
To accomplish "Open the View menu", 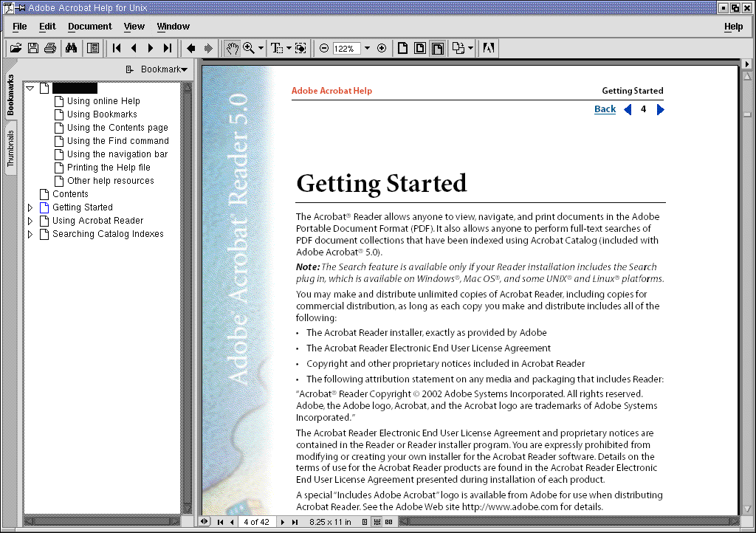I will pyautogui.click(x=134, y=27).
